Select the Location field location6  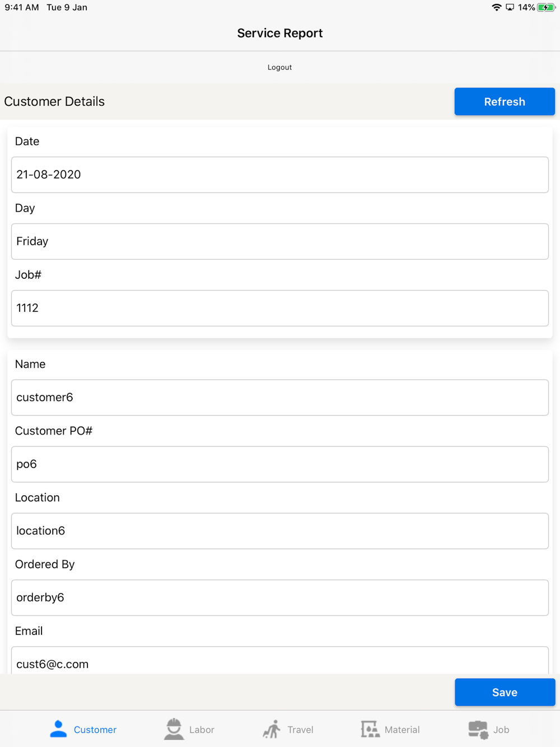pyautogui.click(x=279, y=531)
